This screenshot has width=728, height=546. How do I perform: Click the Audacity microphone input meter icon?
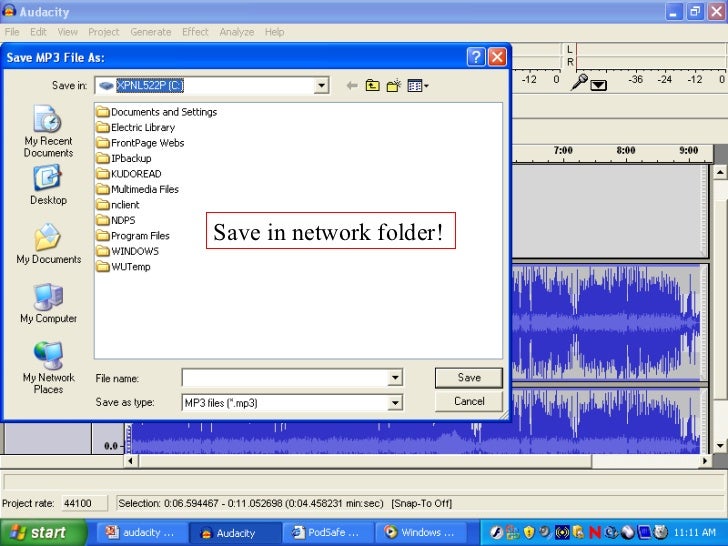tap(579, 82)
